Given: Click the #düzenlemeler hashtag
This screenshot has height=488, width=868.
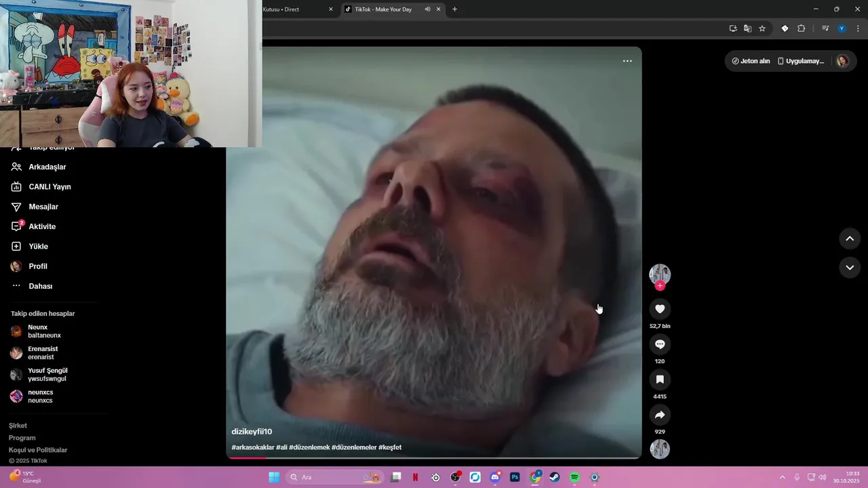Looking at the screenshot, I should (354, 447).
